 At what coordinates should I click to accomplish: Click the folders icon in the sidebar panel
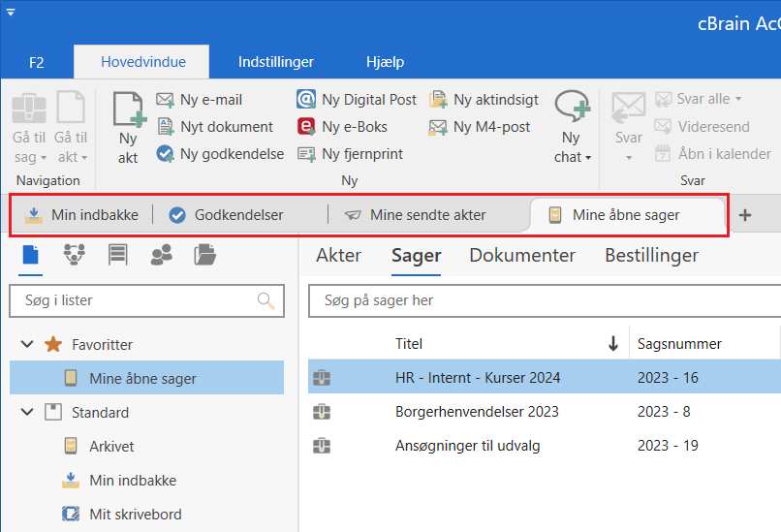(204, 255)
